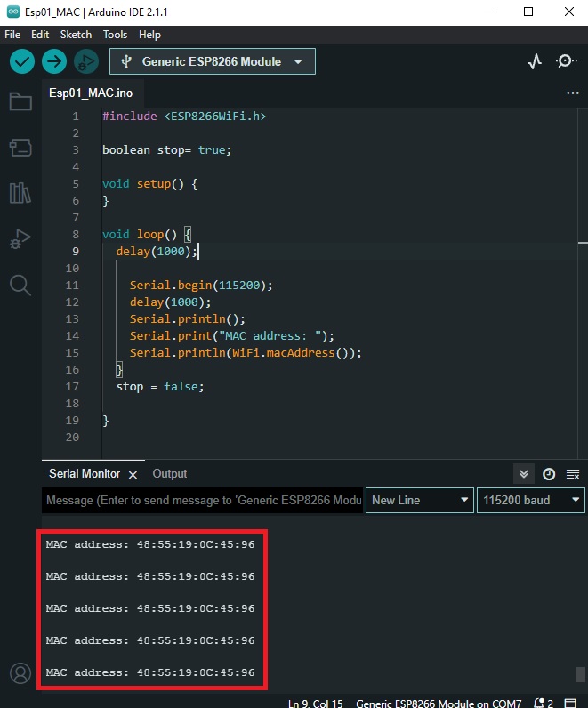Open the Search sidebar icon
588x708 pixels.
(20, 285)
